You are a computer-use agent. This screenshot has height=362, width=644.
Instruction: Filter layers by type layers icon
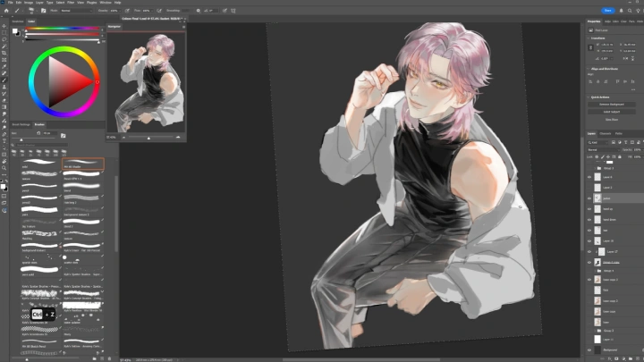pyautogui.click(x=626, y=142)
